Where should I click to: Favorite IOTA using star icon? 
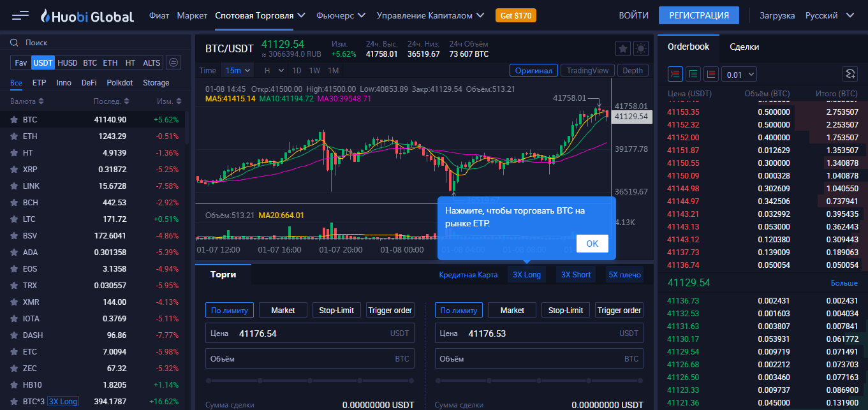click(13, 318)
